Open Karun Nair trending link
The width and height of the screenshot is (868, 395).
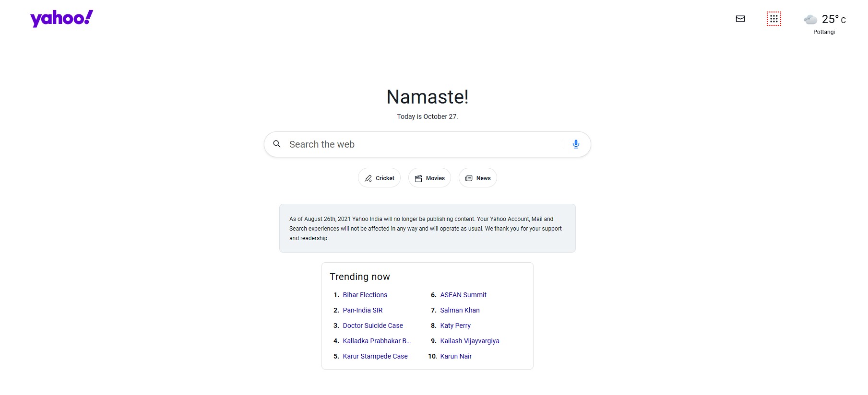click(455, 356)
